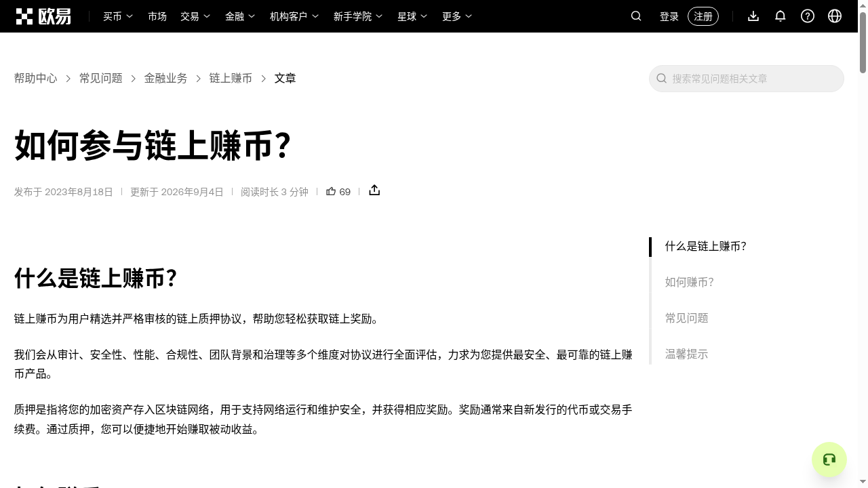Expand the 星球 dropdown menu
Image resolution: width=868 pixels, height=488 pixels.
point(412,16)
